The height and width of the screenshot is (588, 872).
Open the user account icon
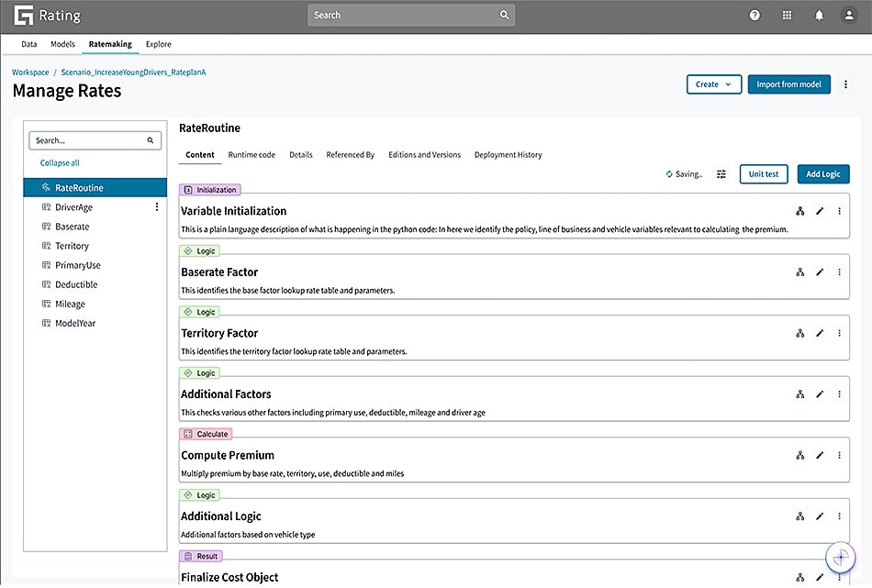pyautogui.click(x=848, y=15)
